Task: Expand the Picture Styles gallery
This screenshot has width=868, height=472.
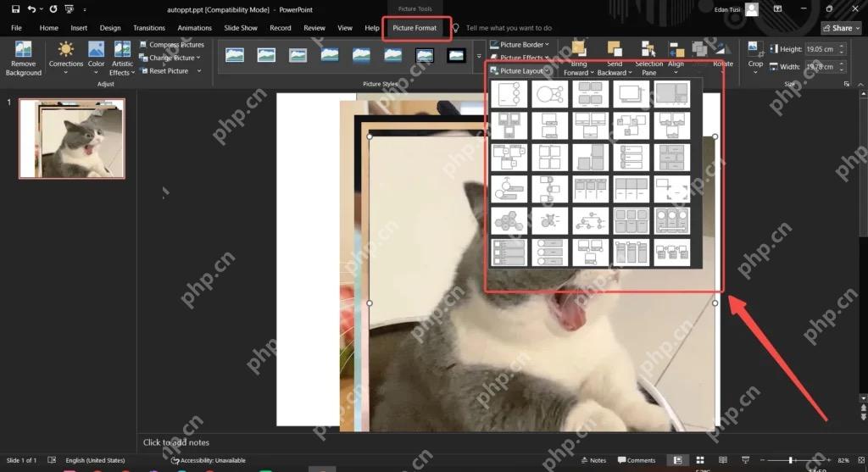Action: [x=479, y=57]
